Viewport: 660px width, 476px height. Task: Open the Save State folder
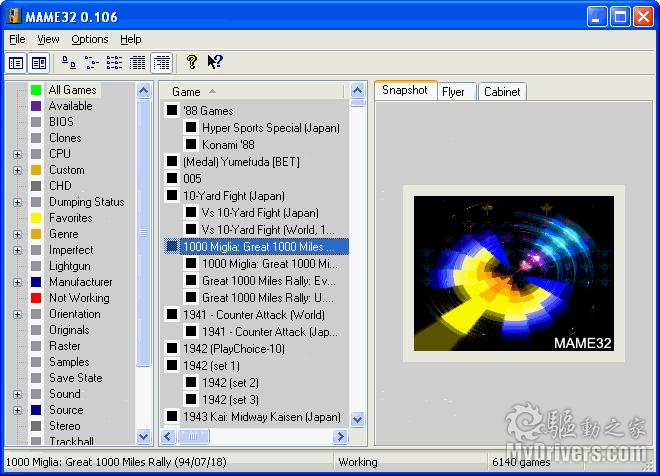tap(76, 378)
